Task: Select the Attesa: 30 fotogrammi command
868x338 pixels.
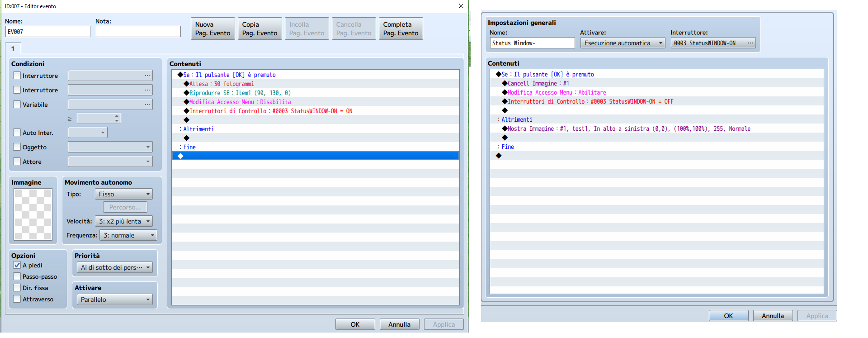Action: point(316,84)
